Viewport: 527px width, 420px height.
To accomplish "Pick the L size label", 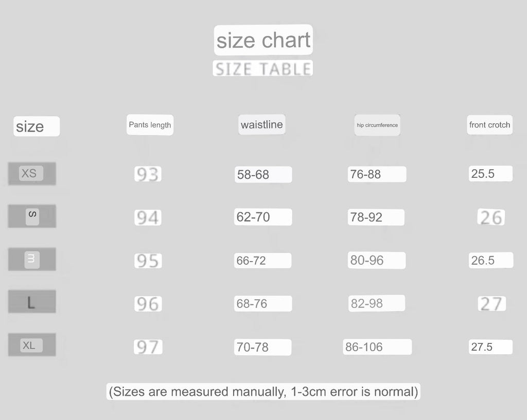I will tap(31, 302).
